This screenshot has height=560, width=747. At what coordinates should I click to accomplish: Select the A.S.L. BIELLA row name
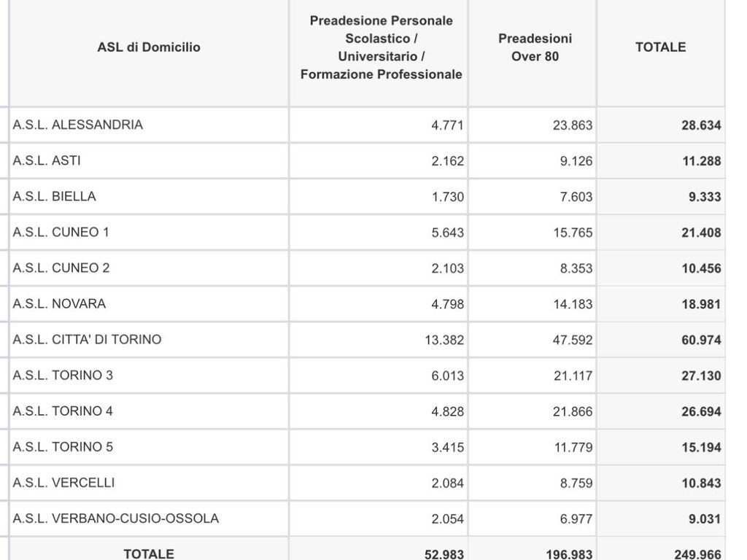point(54,196)
